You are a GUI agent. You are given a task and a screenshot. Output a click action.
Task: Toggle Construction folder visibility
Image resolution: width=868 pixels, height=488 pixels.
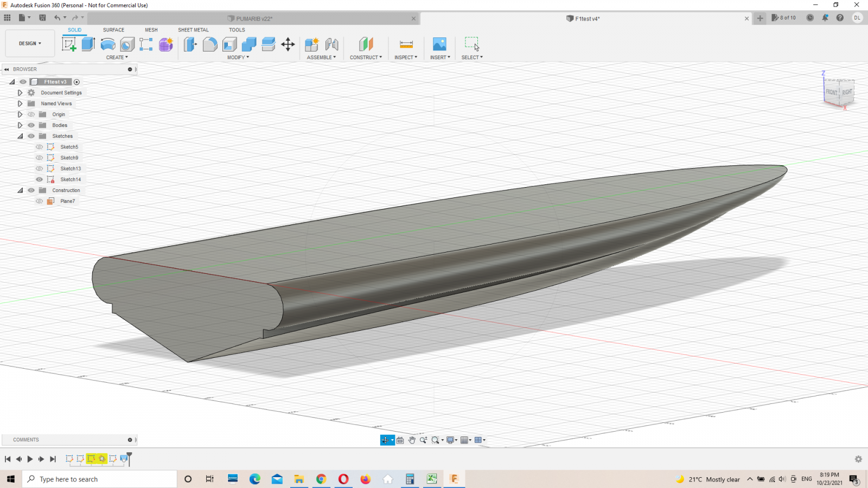(31, 190)
